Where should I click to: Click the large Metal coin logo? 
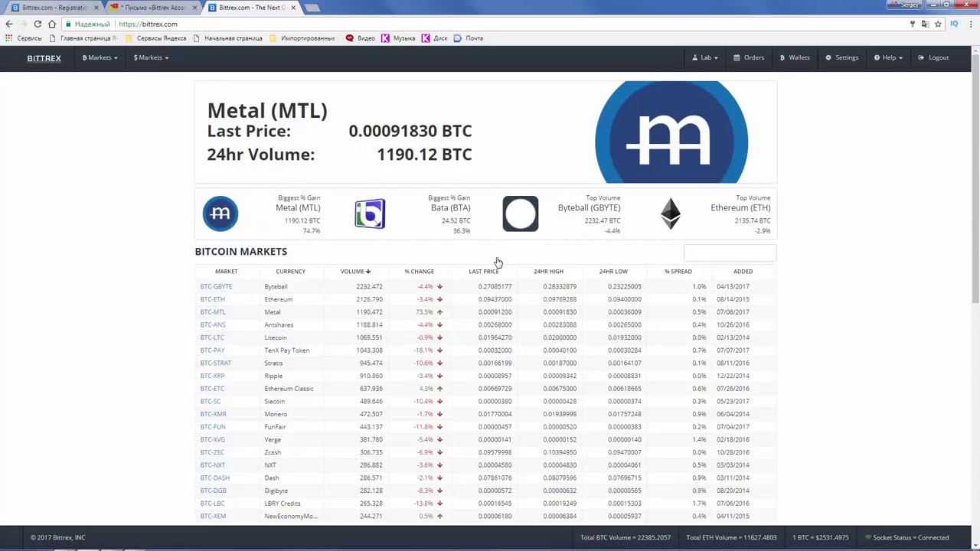coord(671,132)
